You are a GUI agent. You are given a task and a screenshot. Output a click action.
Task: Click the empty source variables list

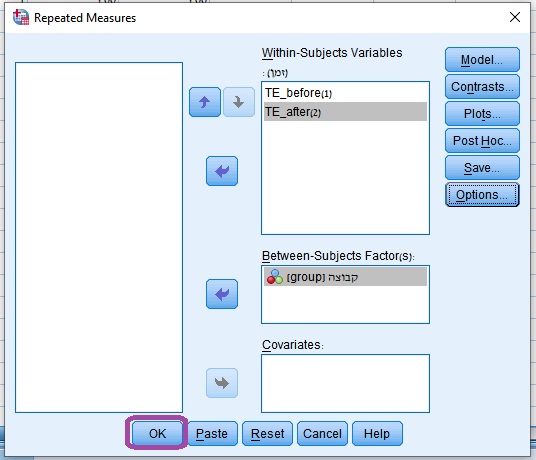tap(99, 237)
